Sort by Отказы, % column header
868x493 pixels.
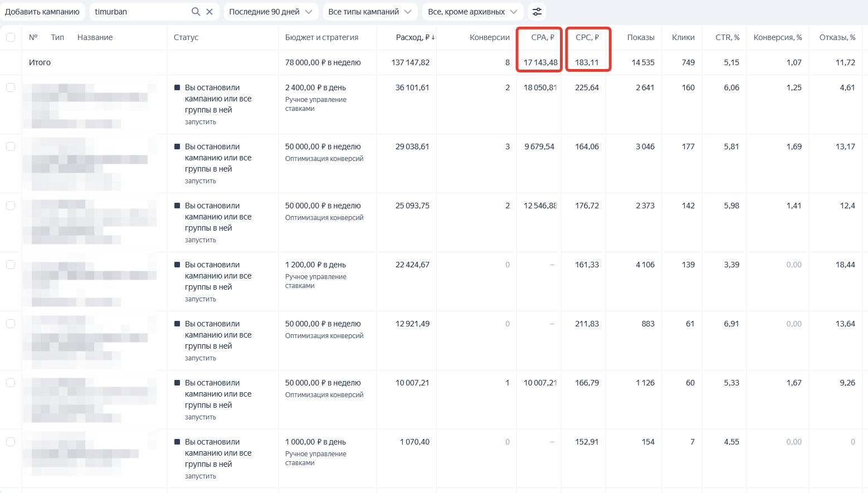coord(837,37)
